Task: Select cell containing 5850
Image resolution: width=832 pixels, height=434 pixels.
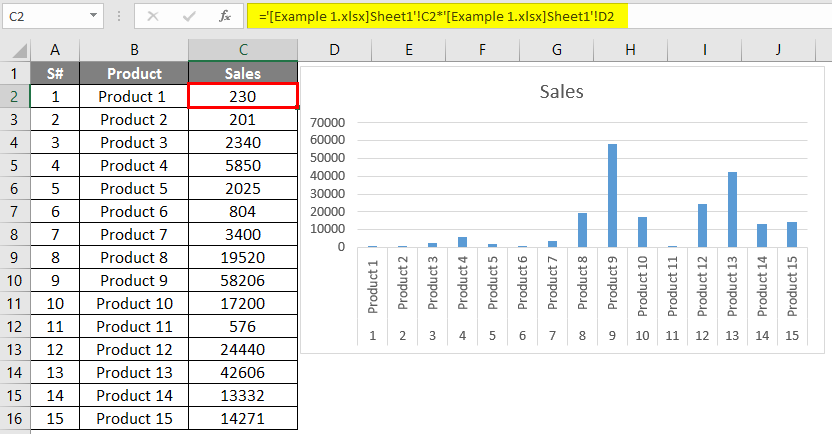Action: [x=243, y=166]
